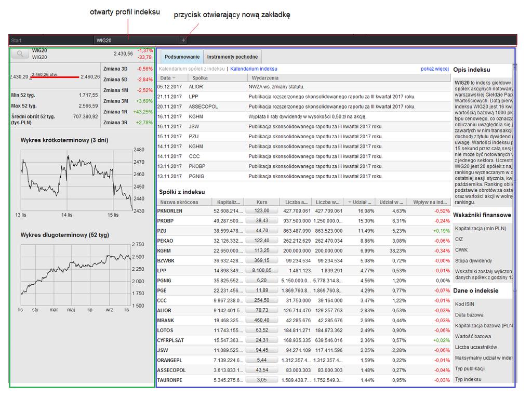532x397 pixels.
Task: Sort events by the Spółka column header
Action: pos(217,78)
